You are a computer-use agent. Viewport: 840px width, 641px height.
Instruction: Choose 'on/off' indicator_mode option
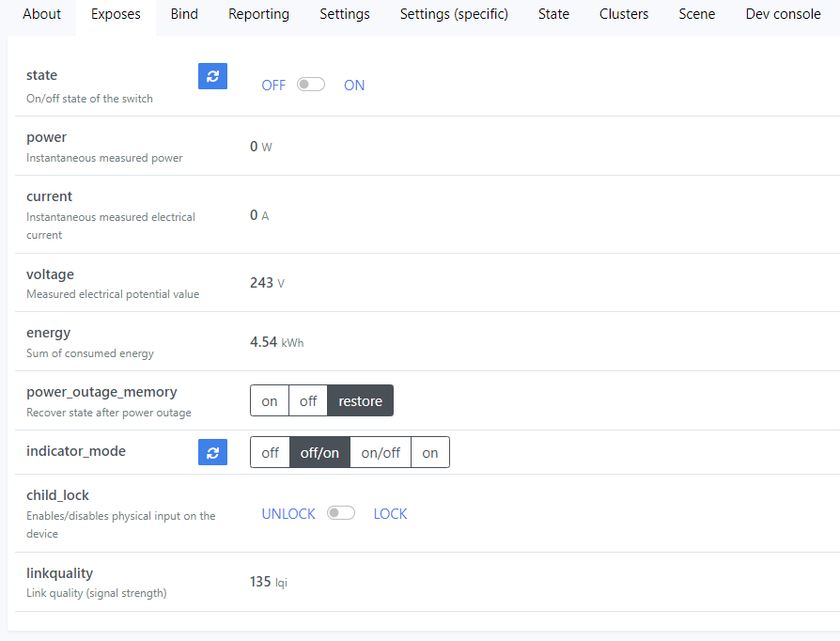(x=381, y=452)
